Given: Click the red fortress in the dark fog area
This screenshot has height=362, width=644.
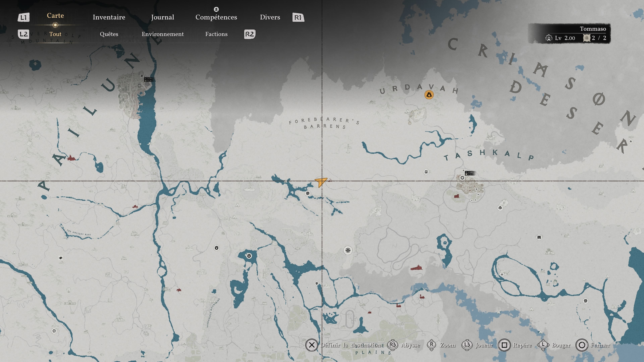Looking at the screenshot, I should 416,268.
